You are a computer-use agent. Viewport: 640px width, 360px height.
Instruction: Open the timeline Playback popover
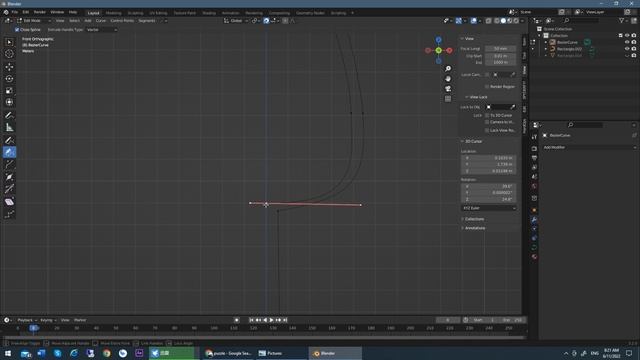[27, 320]
